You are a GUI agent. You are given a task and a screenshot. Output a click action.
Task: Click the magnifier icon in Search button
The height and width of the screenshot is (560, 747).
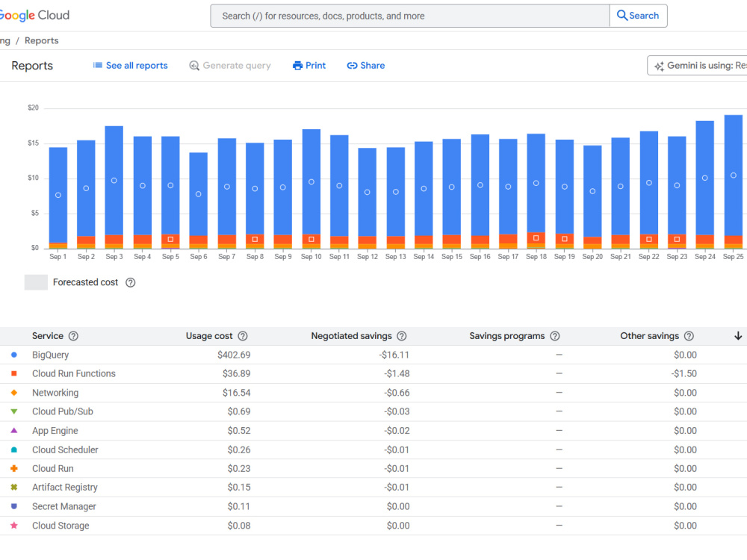coord(622,15)
